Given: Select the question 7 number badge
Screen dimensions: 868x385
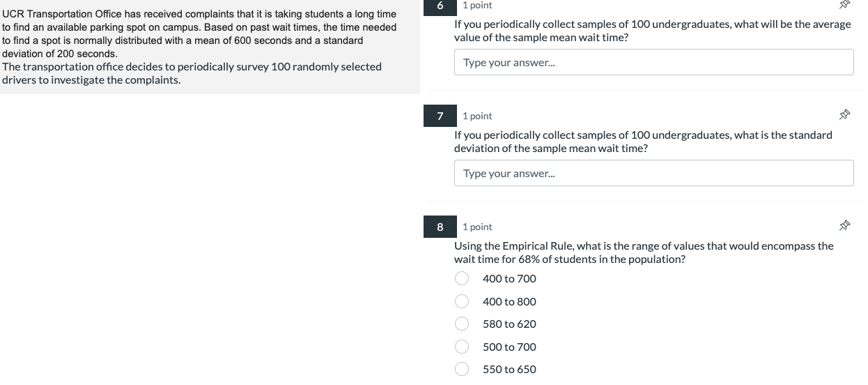Looking at the screenshot, I should (x=440, y=116).
